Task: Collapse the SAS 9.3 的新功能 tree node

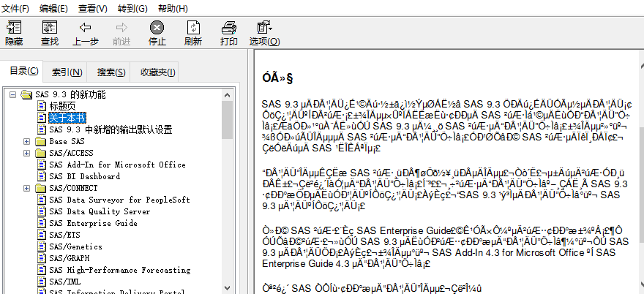Action: pos(12,95)
